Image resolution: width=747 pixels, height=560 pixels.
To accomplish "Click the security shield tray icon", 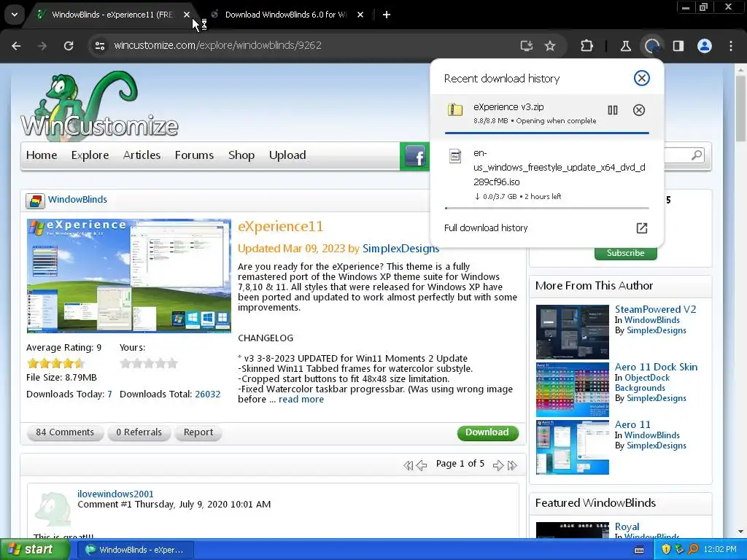I will [665, 550].
